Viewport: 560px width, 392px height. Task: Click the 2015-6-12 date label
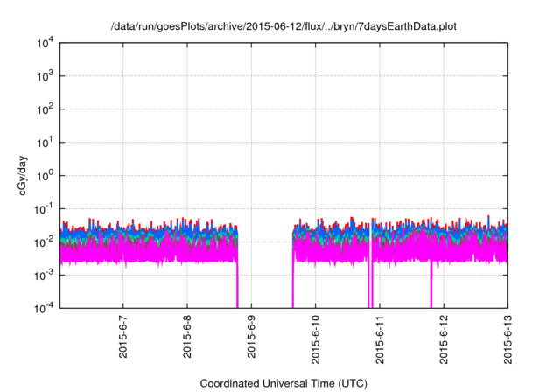coord(444,339)
